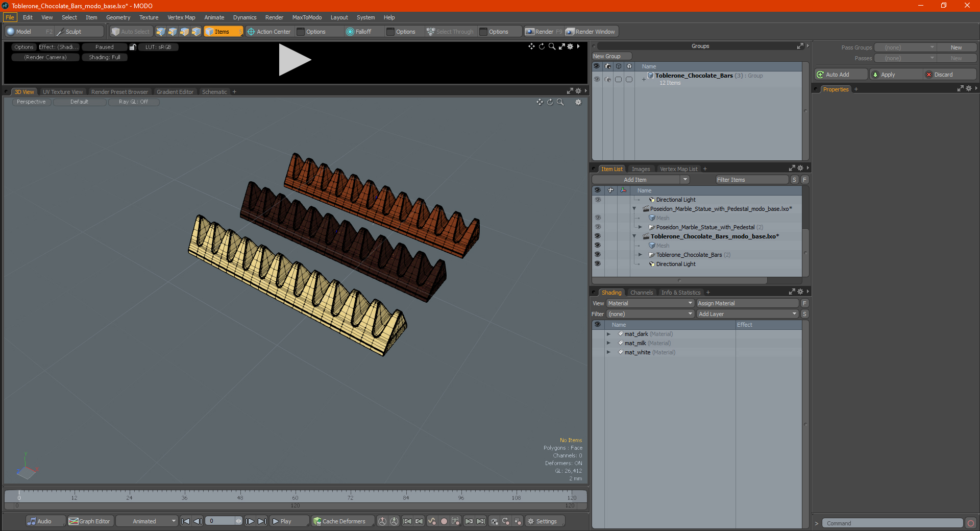This screenshot has height=531, width=980.
Task: Click the Play button in timeline
Action: pyautogui.click(x=288, y=521)
